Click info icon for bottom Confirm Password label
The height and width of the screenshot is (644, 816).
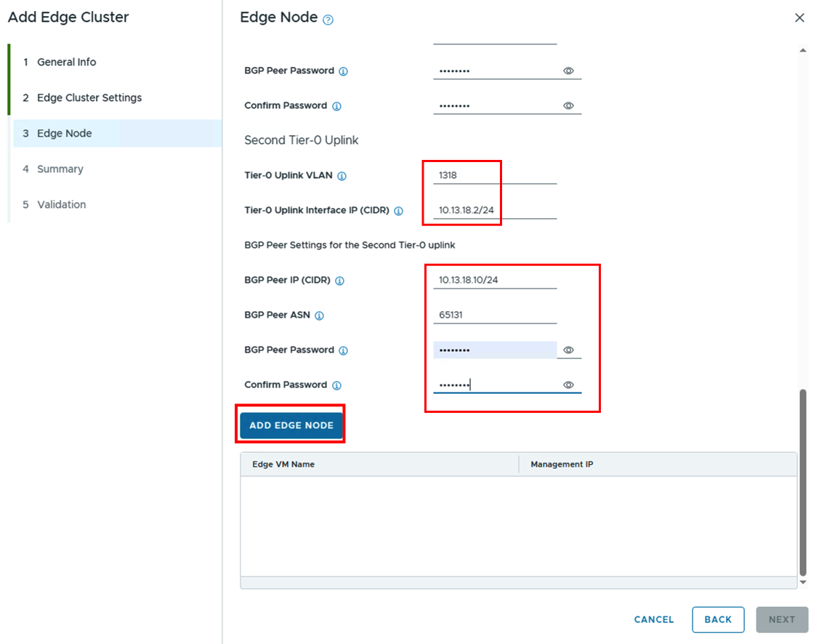tap(336, 385)
